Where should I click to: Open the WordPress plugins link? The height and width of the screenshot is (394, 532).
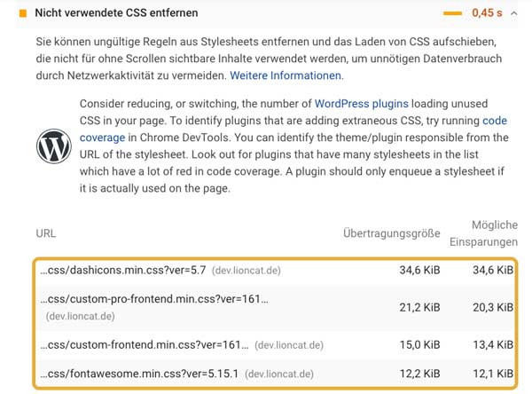362,103
